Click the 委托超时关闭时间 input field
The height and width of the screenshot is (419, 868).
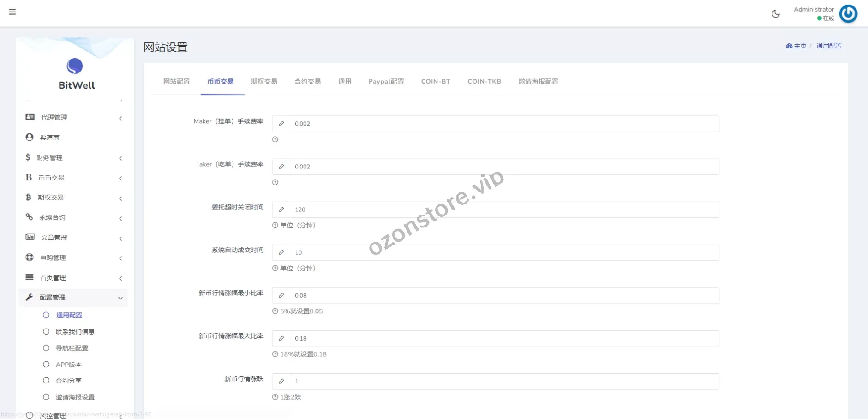point(504,209)
